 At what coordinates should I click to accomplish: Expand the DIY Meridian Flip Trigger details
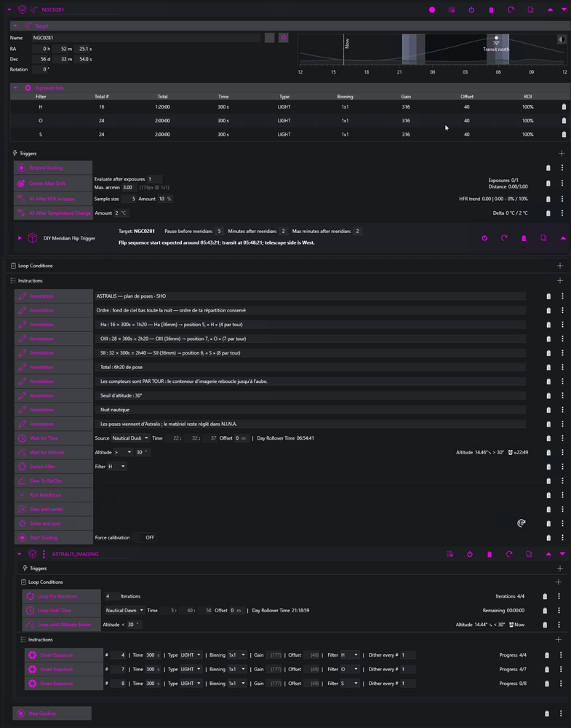pyautogui.click(x=20, y=238)
